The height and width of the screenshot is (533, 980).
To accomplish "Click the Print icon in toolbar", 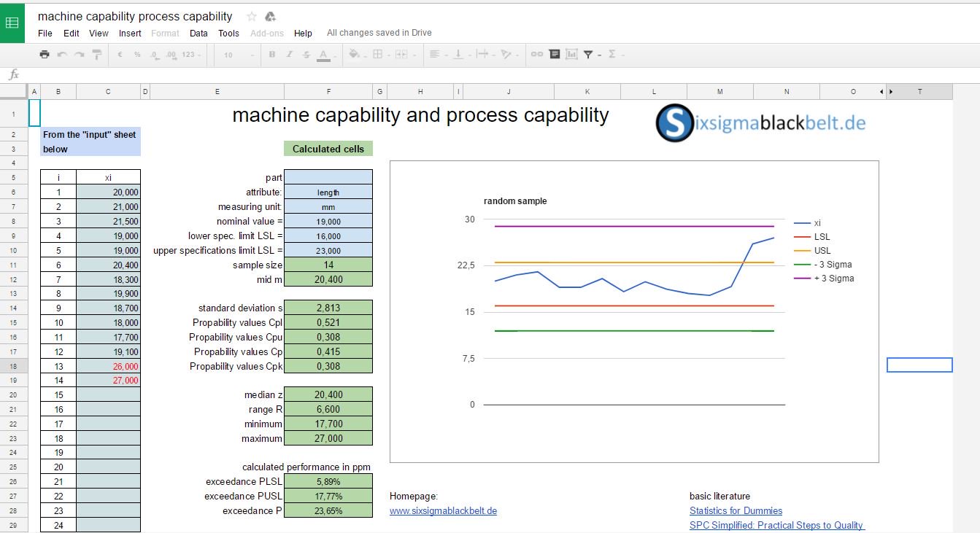I will click(45, 54).
